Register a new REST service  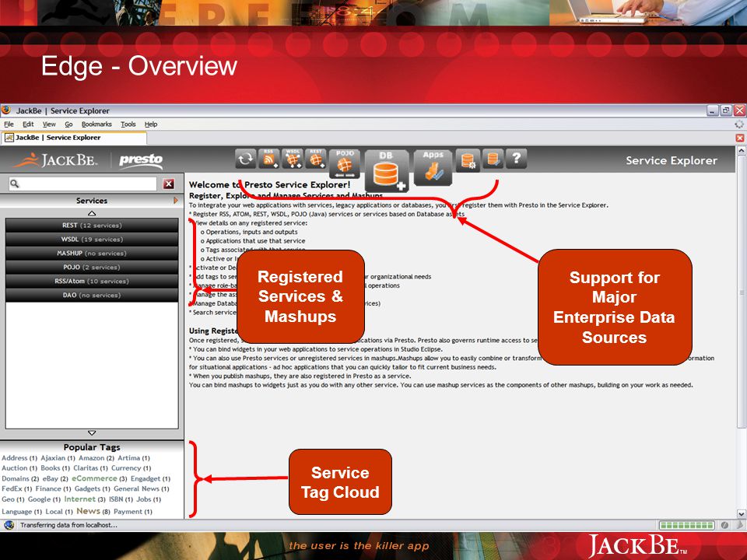[x=315, y=159]
